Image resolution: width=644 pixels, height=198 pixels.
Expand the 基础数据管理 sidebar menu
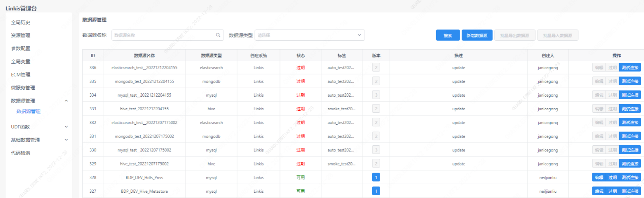click(66, 140)
